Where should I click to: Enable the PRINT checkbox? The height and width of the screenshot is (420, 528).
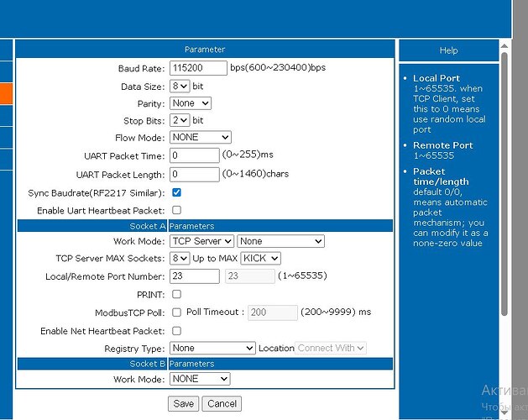(176, 294)
